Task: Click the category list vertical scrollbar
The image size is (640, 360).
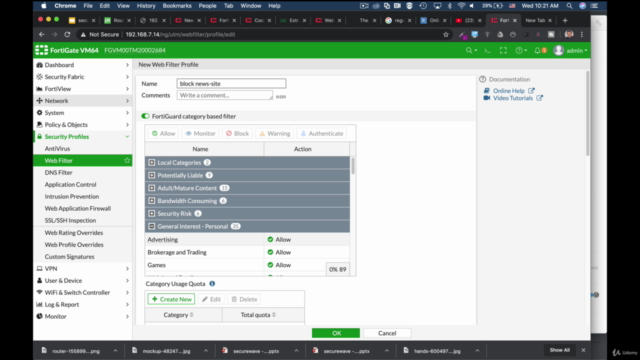Action: (x=353, y=166)
